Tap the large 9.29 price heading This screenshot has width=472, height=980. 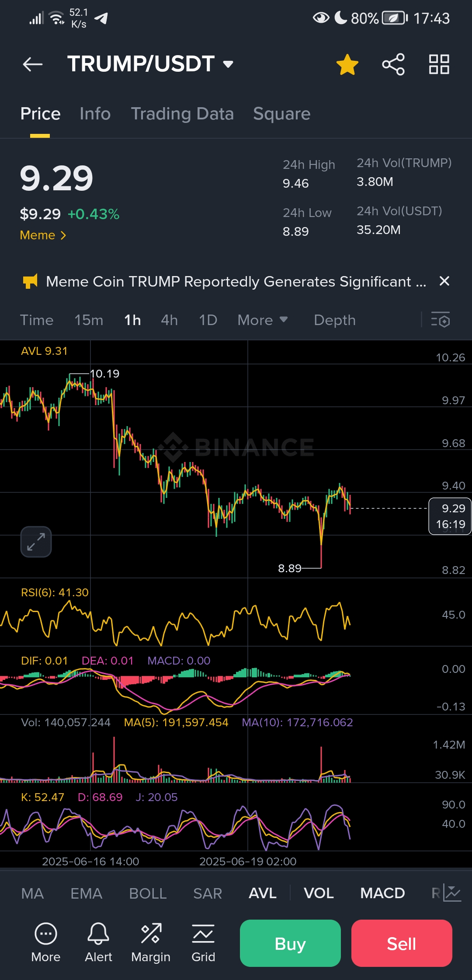pos(56,178)
